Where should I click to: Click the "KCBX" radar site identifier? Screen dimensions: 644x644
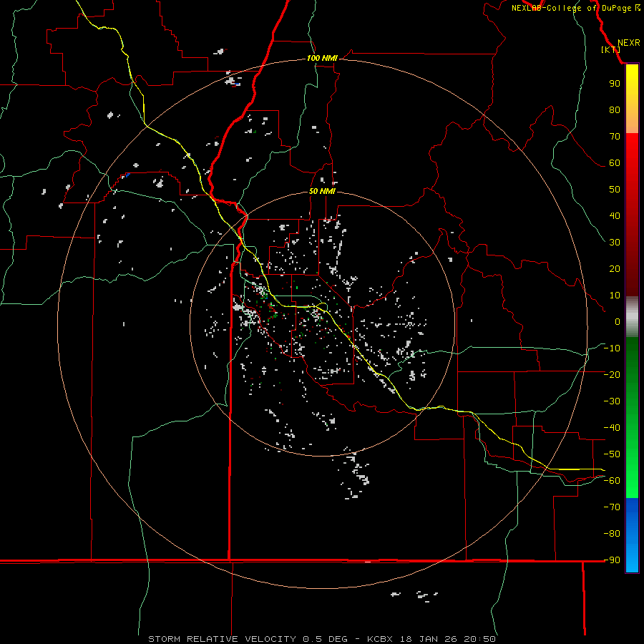379,639
